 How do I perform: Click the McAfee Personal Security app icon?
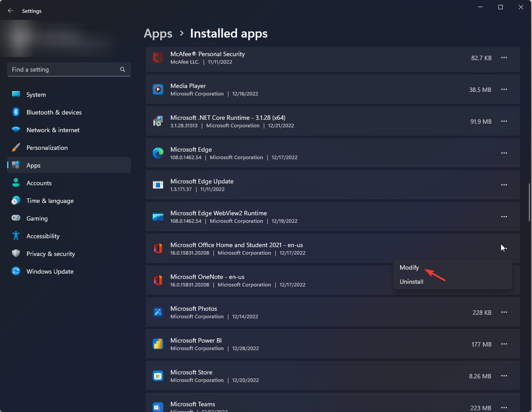pyautogui.click(x=158, y=57)
